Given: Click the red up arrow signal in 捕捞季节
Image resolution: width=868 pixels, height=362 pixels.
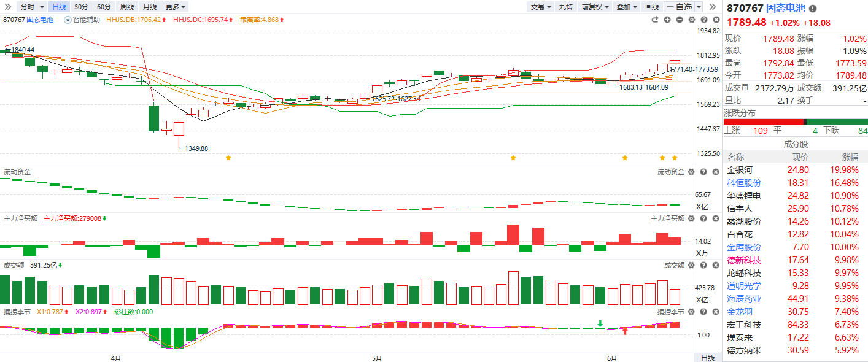Looking at the screenshot, I should point(625,331).
